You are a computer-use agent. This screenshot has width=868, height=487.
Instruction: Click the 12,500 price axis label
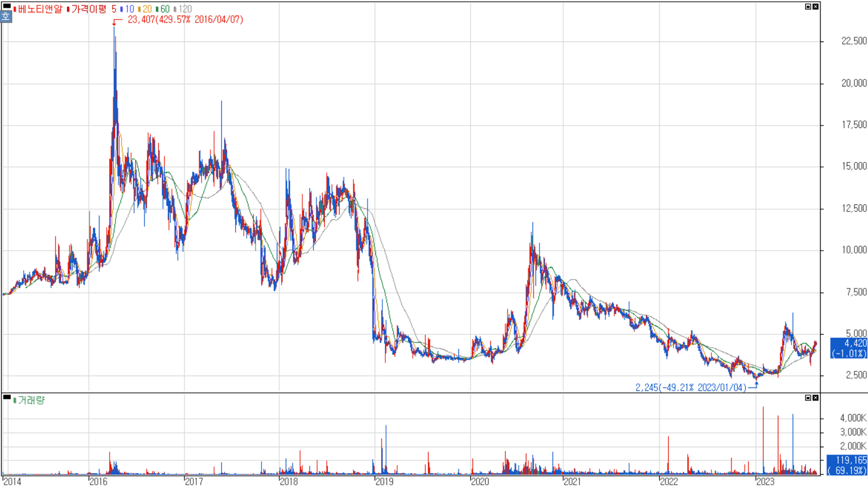coord(854,208)
